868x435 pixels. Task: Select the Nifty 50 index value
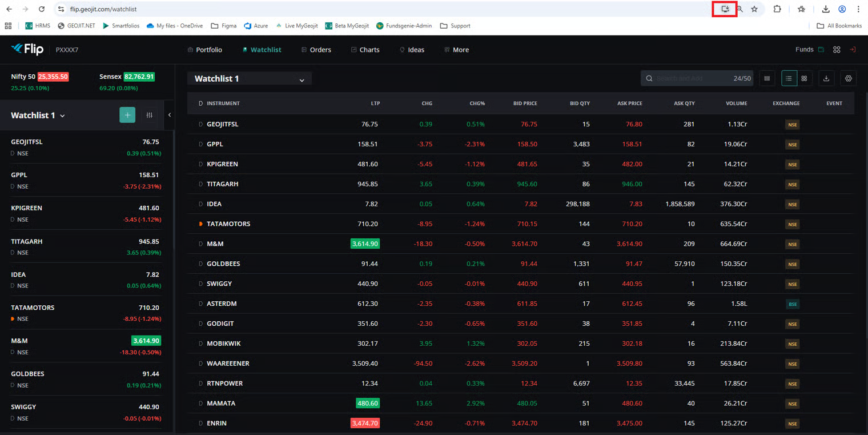53,77
